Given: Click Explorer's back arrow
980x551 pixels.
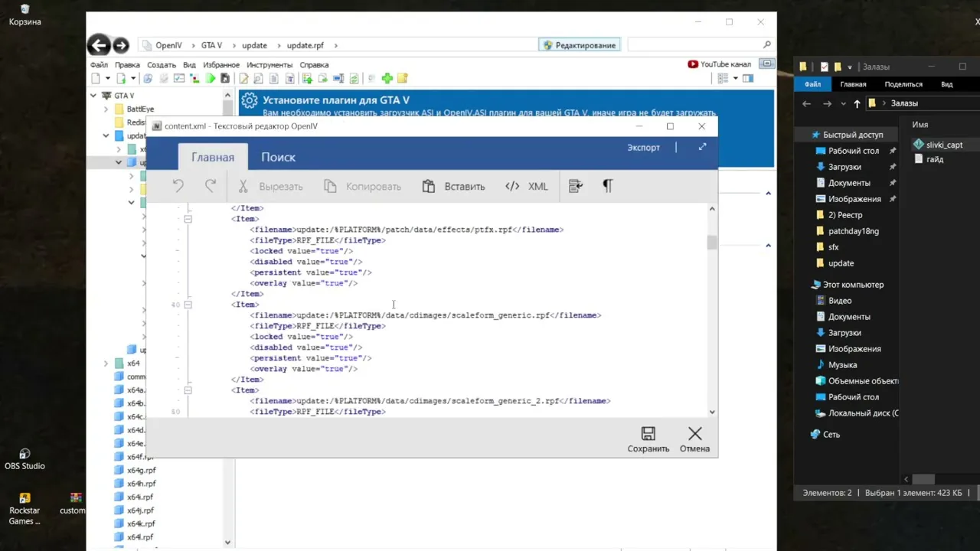Looking at the screenshot, I should coord(806,103).
